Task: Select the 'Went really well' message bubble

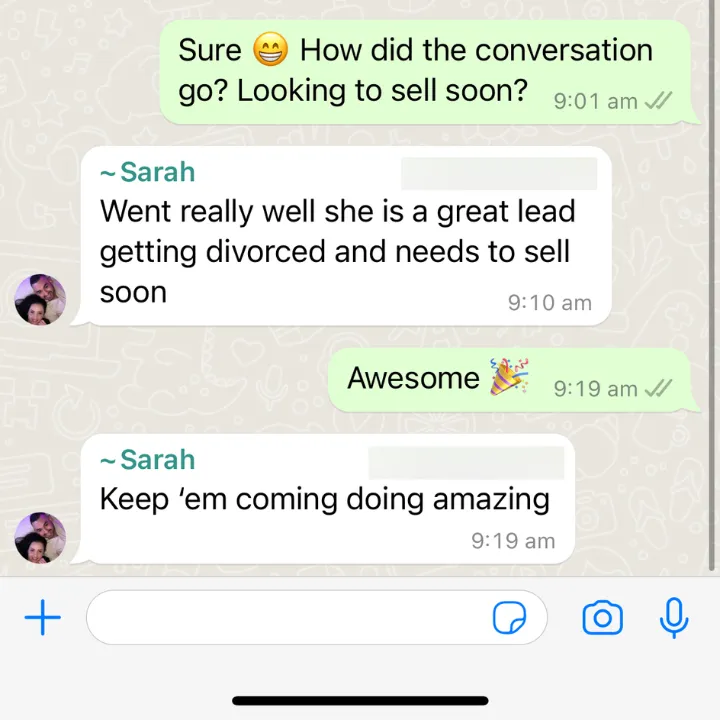Action: tap(346, 236)
